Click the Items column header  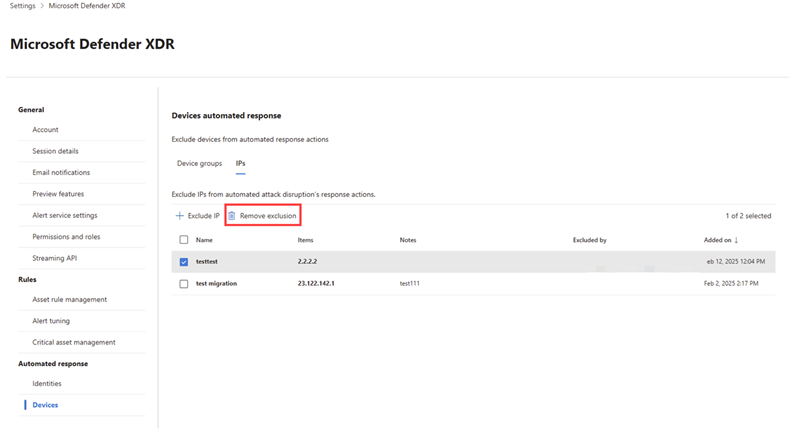tap(306, 240)
